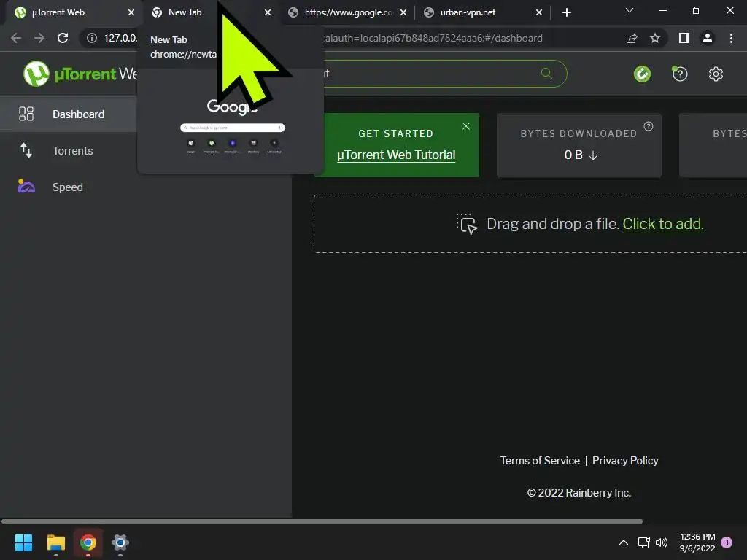The width and height of the screenshot is (747, 560).
Task: Open the Chrome profile icon
Action: [708, 38]
